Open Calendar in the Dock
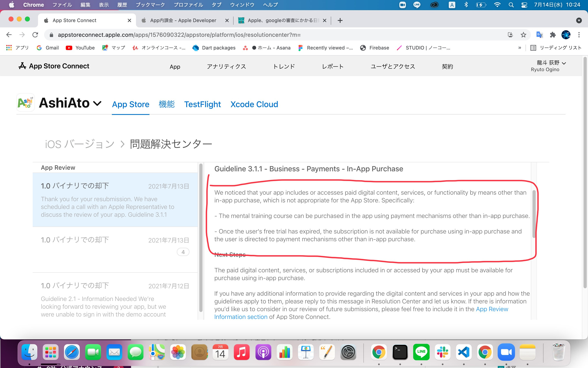The height and width of the screenshot is (368, 588). [x=220, y=352]
